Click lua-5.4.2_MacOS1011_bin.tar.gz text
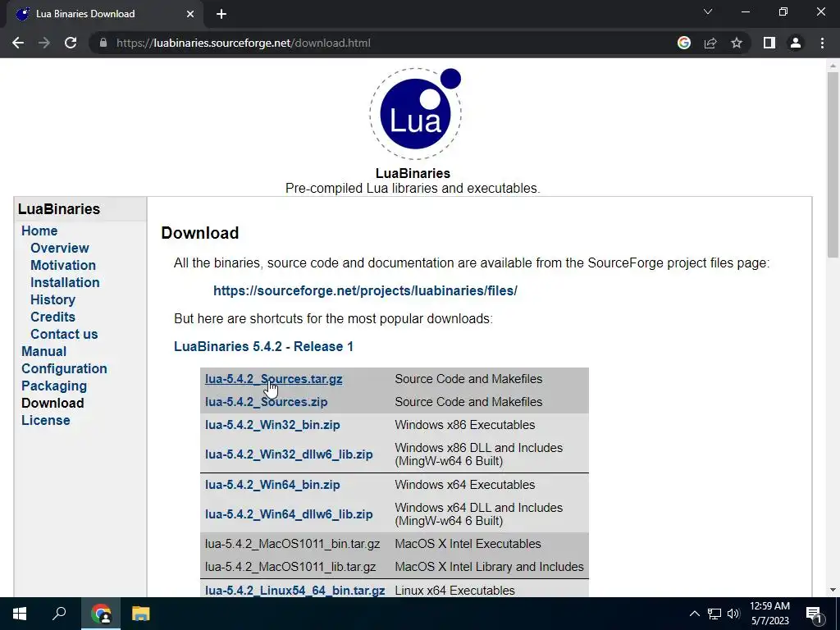The width and height of the screenshot is (840, 630). 293,544
